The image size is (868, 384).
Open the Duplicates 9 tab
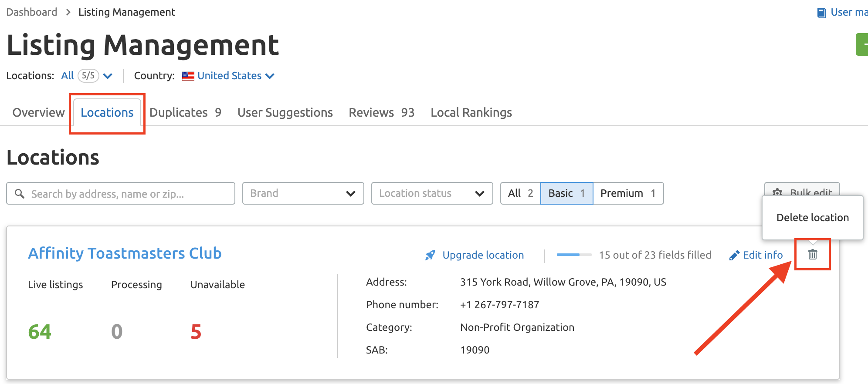point(185,112)
